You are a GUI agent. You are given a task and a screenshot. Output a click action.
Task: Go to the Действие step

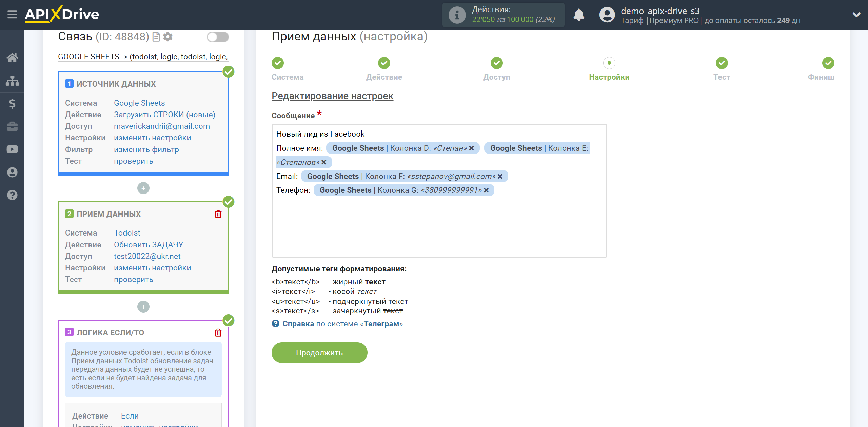[384, 63]
